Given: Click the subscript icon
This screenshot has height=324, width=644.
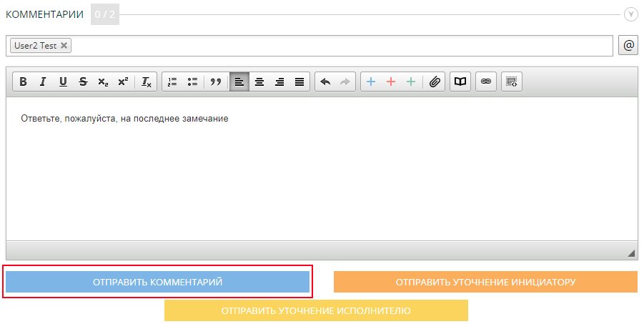Looking at the screenshot, I should [x=103, y=82].
